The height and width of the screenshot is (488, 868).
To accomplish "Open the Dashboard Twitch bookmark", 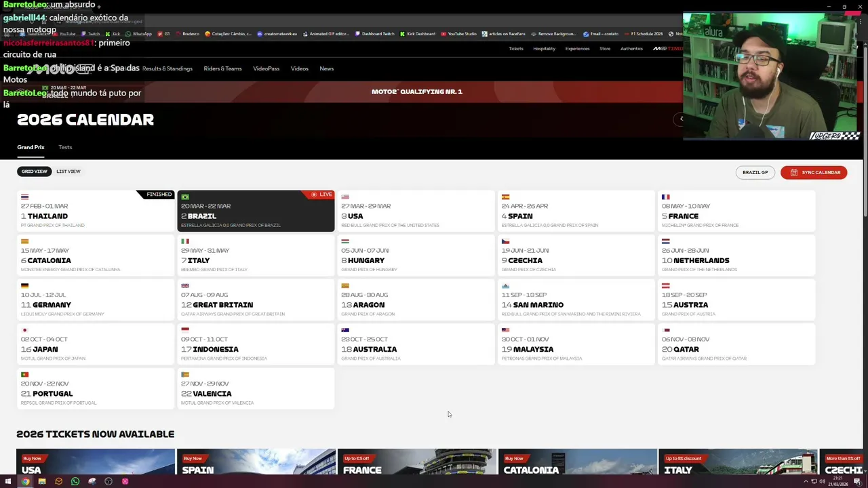I will [x=374, y=34].
